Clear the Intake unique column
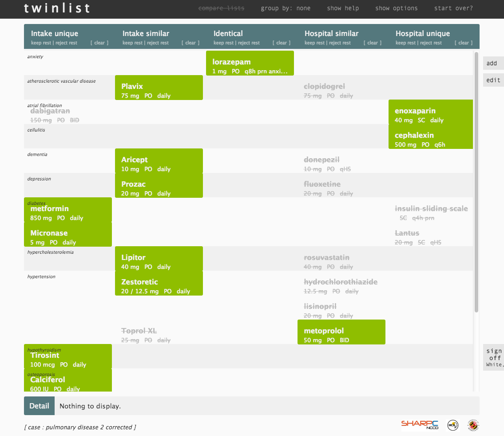This screenshot has height=436, width=504. click(x=99, y=43)
